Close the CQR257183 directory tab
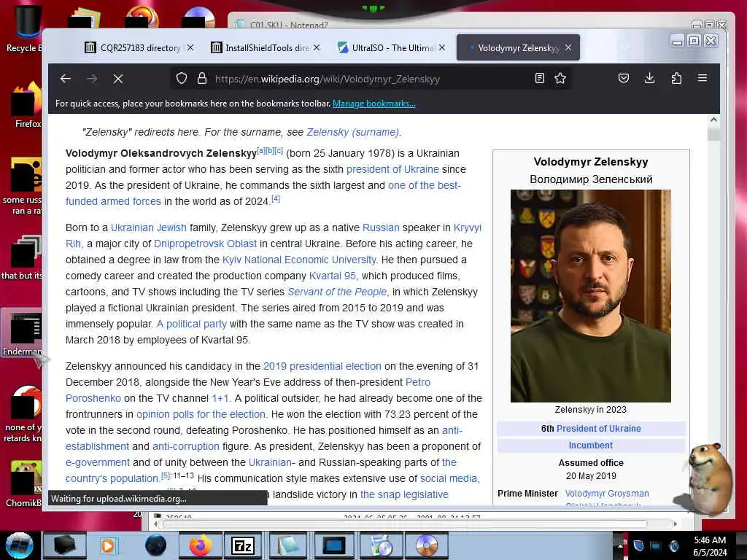 point(190,47)
